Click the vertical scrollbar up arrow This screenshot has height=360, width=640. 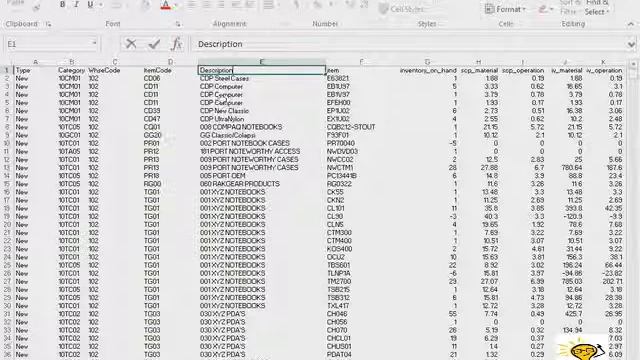tap(633, 64)
